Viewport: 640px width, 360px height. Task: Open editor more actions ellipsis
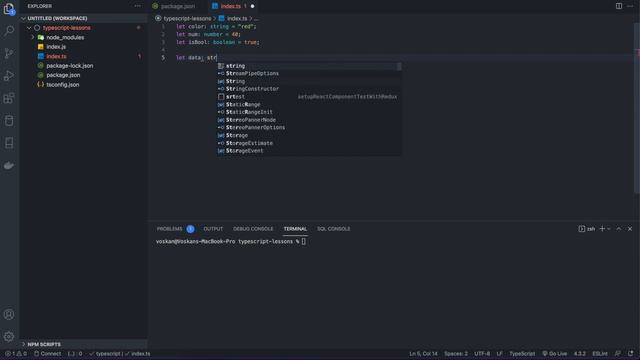pos(630,6)
